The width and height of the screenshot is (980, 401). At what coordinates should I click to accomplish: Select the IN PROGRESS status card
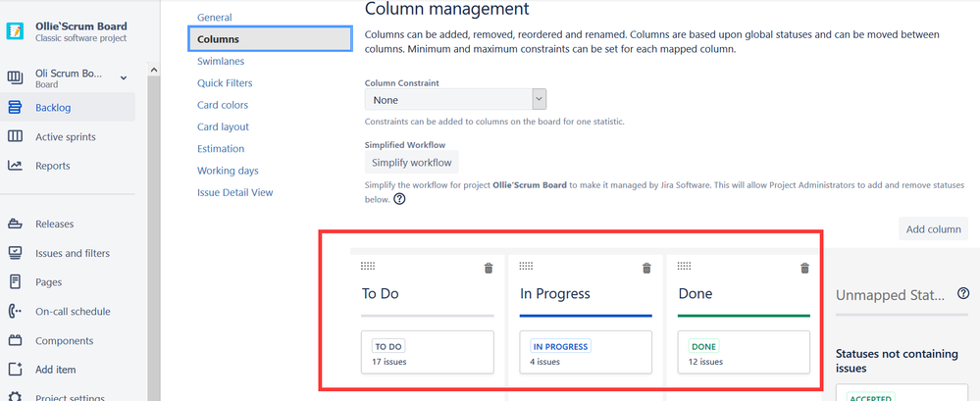586,352
